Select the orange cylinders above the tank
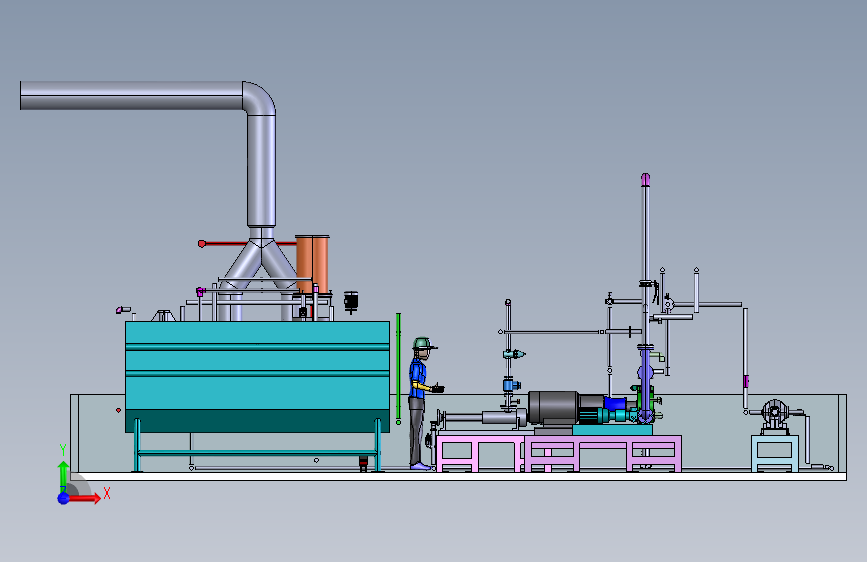 [x=312, y=264]
